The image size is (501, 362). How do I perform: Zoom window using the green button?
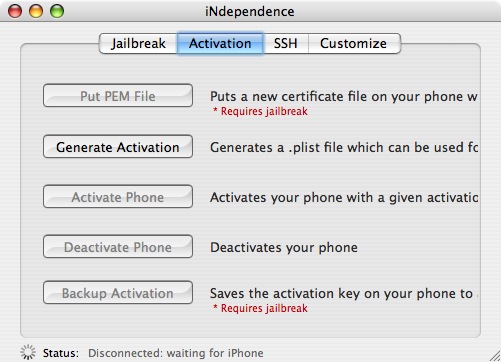pos(57,11)
